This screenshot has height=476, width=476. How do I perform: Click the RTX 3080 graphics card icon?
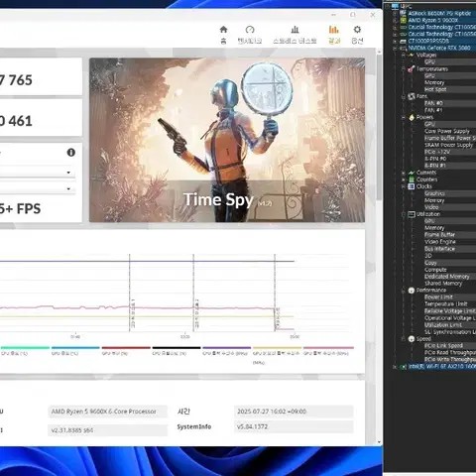[x=404, y=48]
